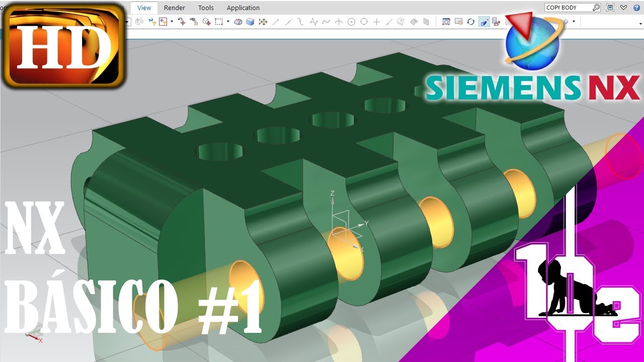
Task: Open the Tools ribbon tab
Action: [x=206, y=8]
